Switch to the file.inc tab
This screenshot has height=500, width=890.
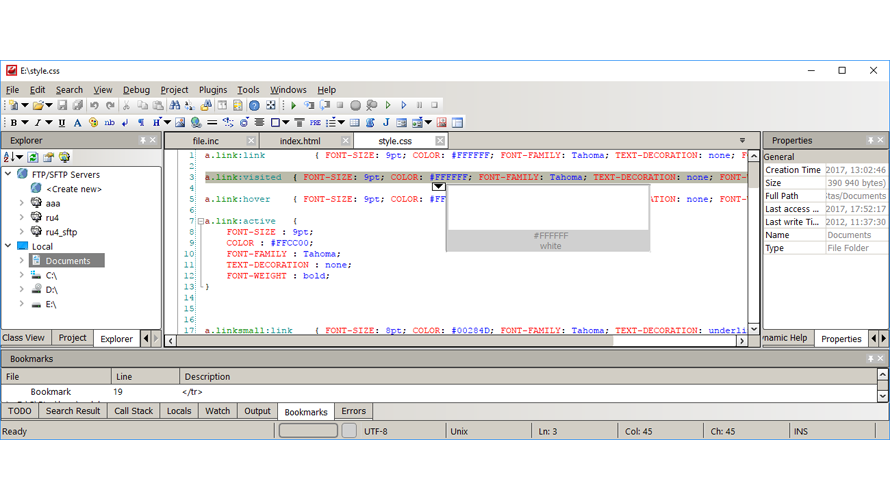tap(205, 141)
